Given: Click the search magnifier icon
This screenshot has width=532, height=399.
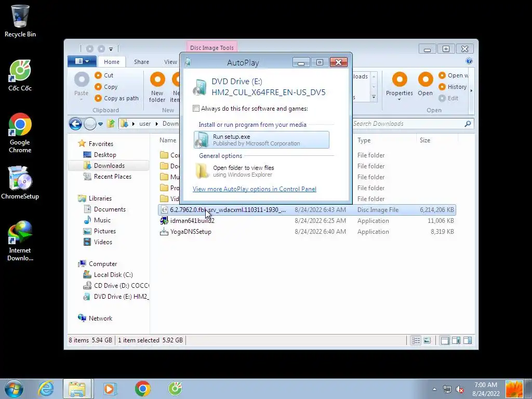Looking at the screenshot, I should point(468,124).
